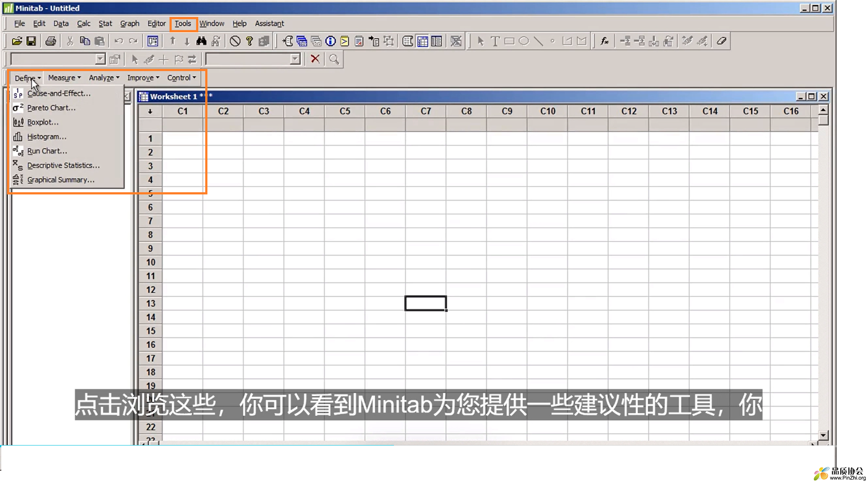The width and height of the screenshot is (868, 483).
Task: Click the cell in column C2 row 6
Action: click(x=223, y=207)
